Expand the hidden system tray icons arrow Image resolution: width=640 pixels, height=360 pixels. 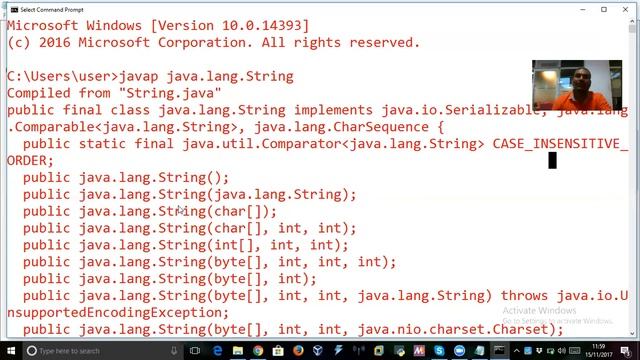click(516, 351)
